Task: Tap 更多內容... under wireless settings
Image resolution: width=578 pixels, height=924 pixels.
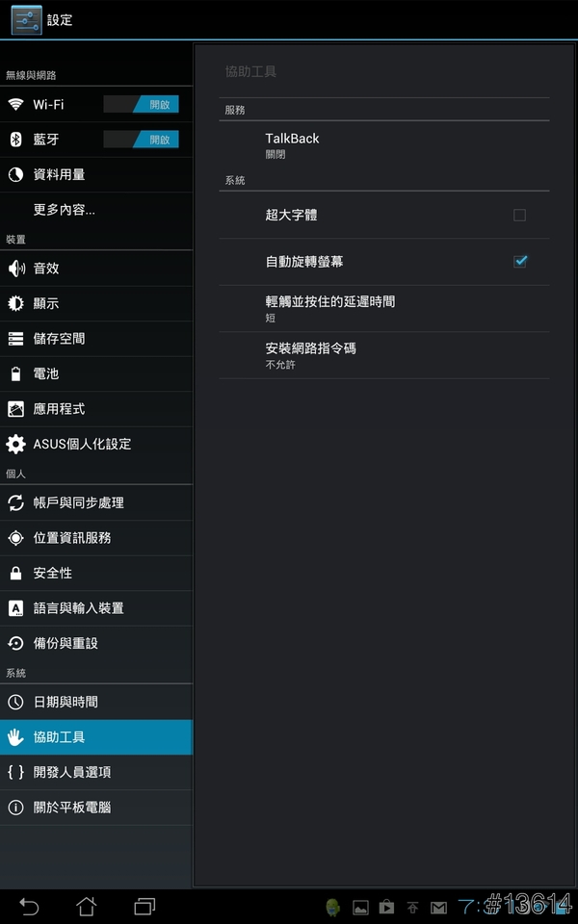Action: click(x=96, y=210)
